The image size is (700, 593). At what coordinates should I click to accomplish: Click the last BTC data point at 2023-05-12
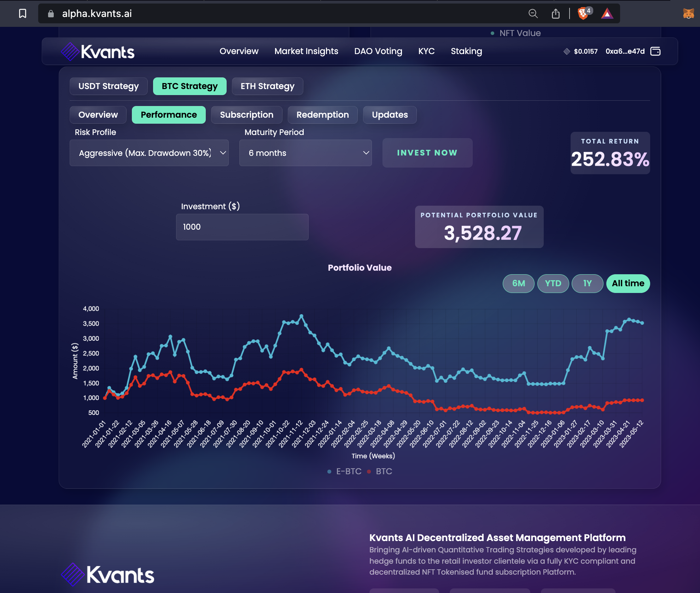pyautogui.click(x=642, y=400)
